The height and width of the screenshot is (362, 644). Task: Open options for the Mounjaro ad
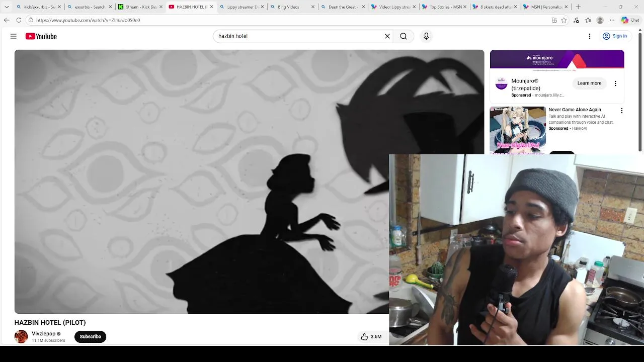coord(615,83)
